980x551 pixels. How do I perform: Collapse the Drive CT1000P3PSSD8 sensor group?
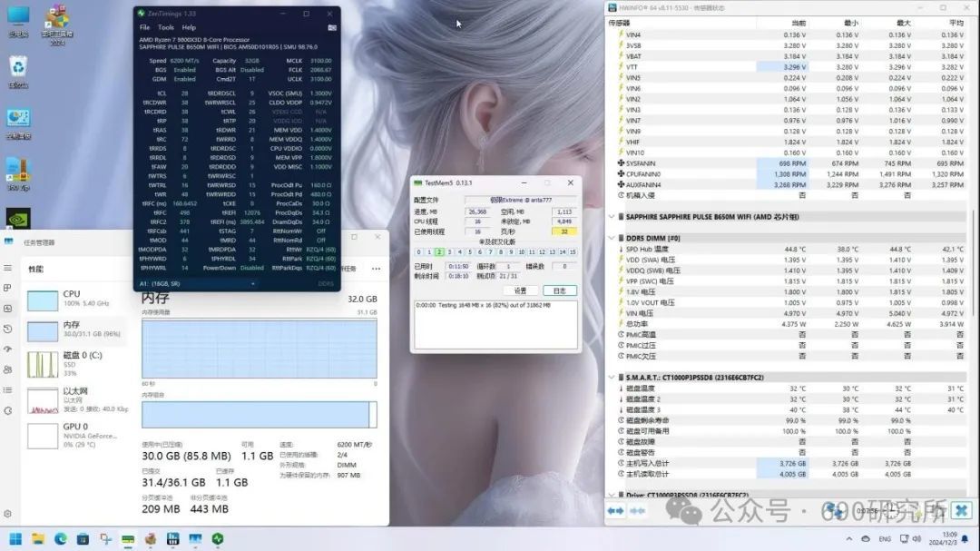click(612, 495)
